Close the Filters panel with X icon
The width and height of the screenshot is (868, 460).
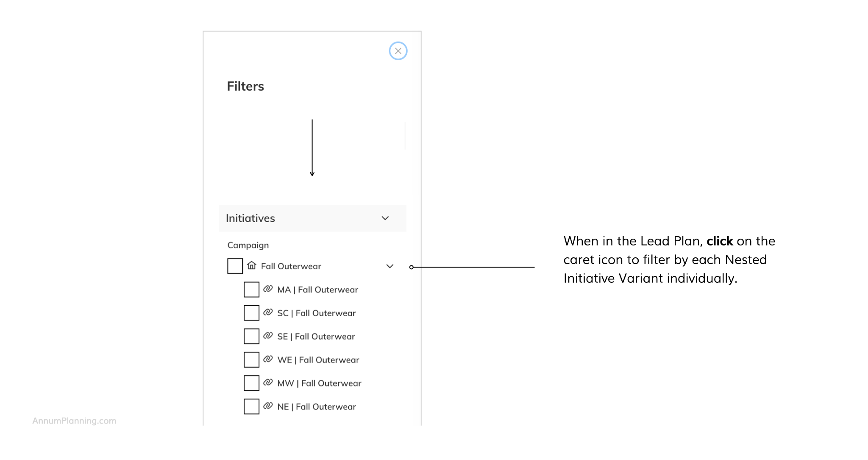click(398, 51)
